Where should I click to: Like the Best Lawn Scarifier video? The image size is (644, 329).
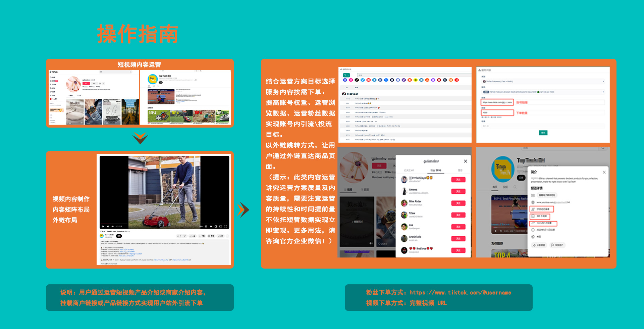point(178,236)
